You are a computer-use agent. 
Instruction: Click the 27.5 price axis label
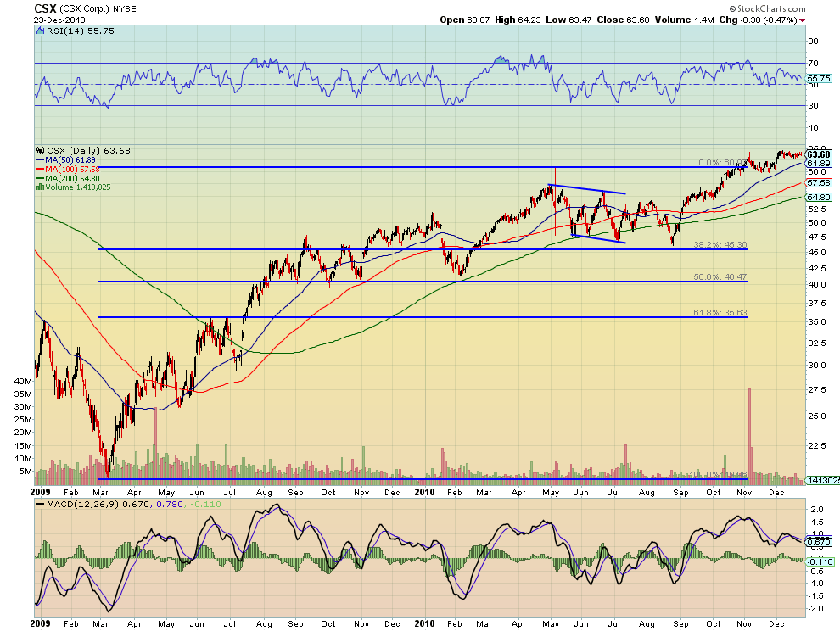(x=815, y=390)
